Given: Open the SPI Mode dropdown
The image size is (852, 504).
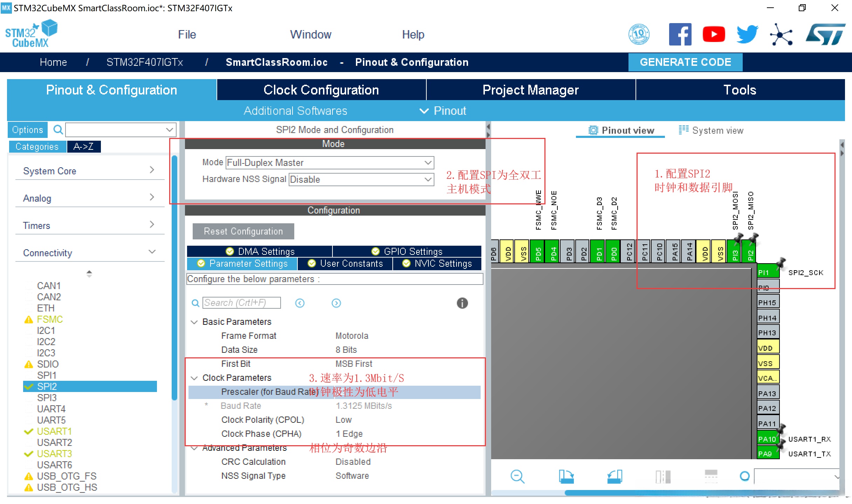Looking at the screenshot, I should [x=329, y=163].
